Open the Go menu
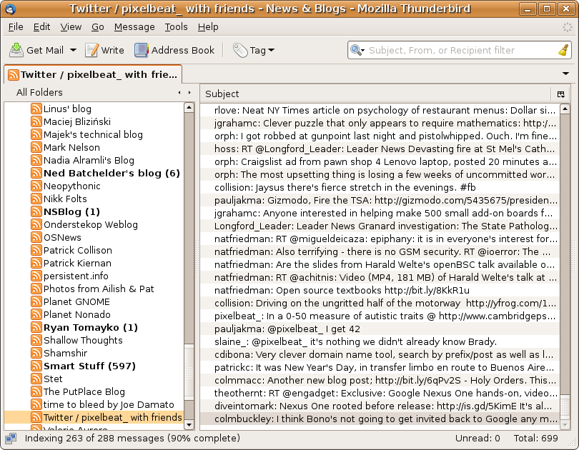579x450 pixels. (97, 27)
